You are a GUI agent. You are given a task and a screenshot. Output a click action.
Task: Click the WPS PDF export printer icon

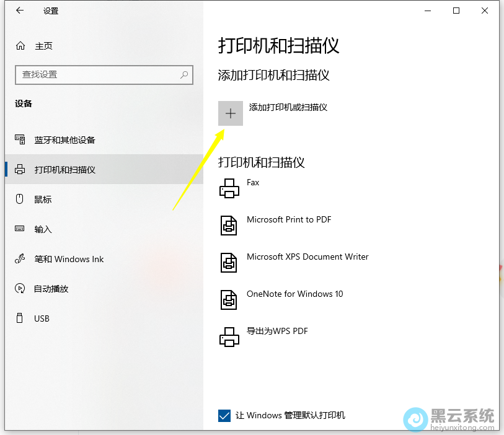229,336
